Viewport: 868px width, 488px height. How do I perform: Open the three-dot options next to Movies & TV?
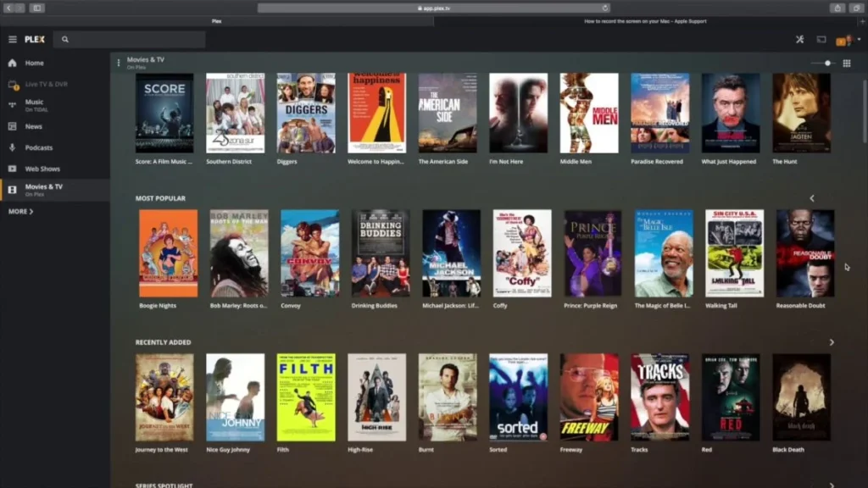tap(118, 62)
